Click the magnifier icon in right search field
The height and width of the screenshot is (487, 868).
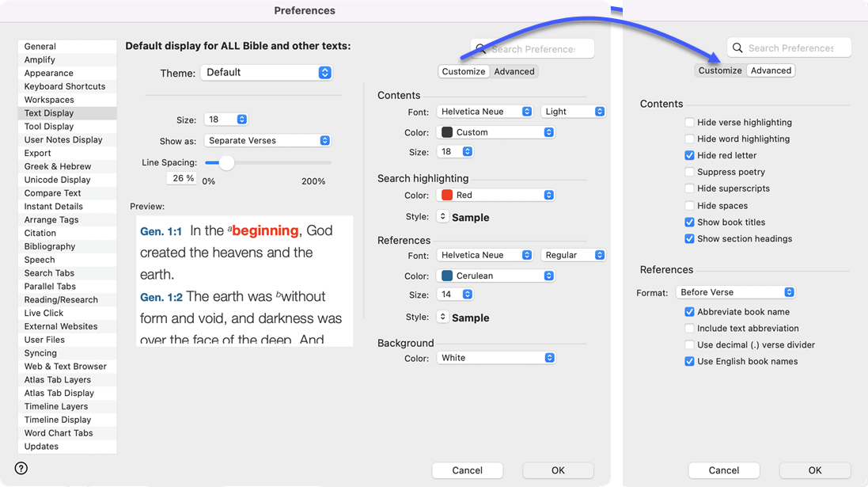tap(737, 48)
